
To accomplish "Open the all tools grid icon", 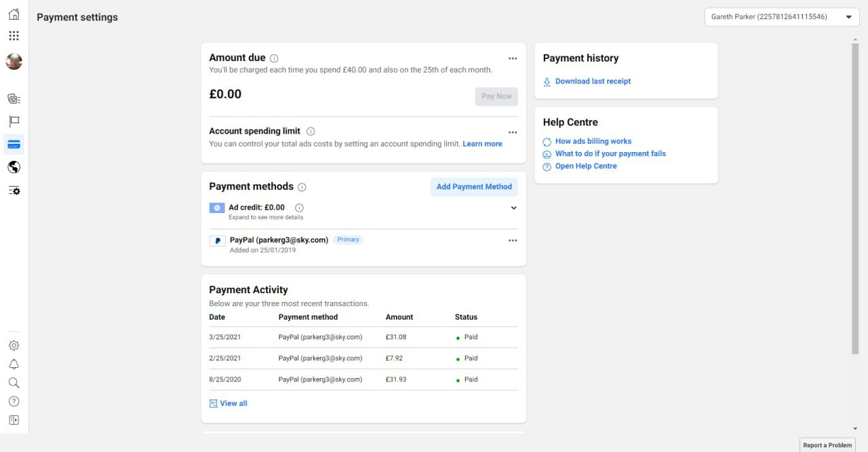I will coord(14,36).
